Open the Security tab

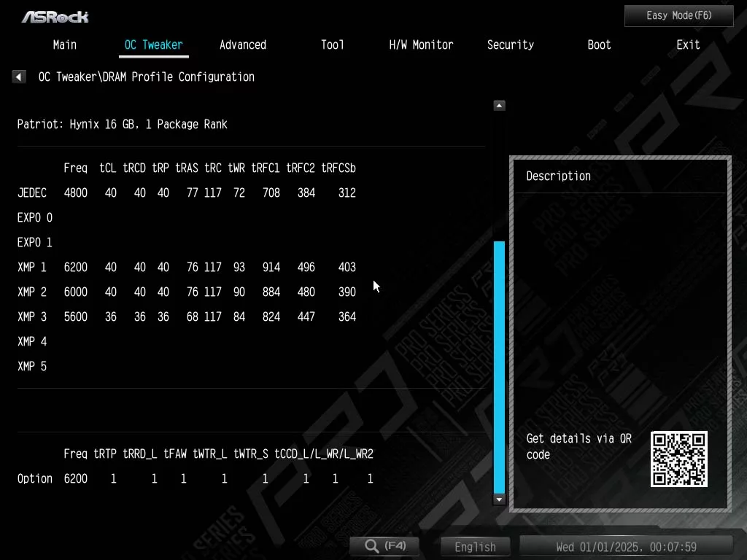point(510,44)
